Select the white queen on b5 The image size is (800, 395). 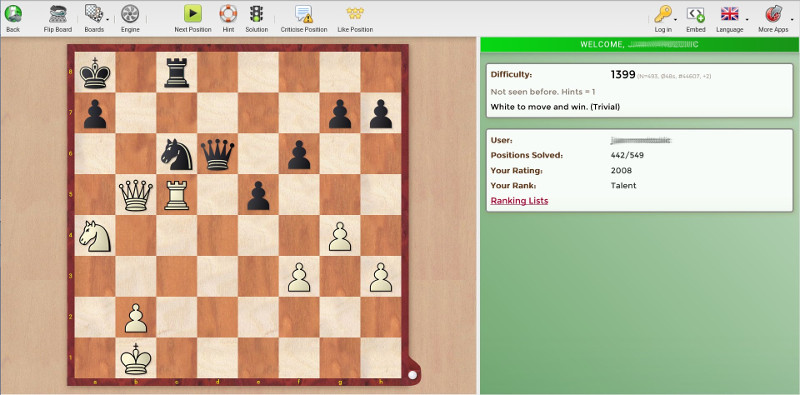[x=136, y=195]
